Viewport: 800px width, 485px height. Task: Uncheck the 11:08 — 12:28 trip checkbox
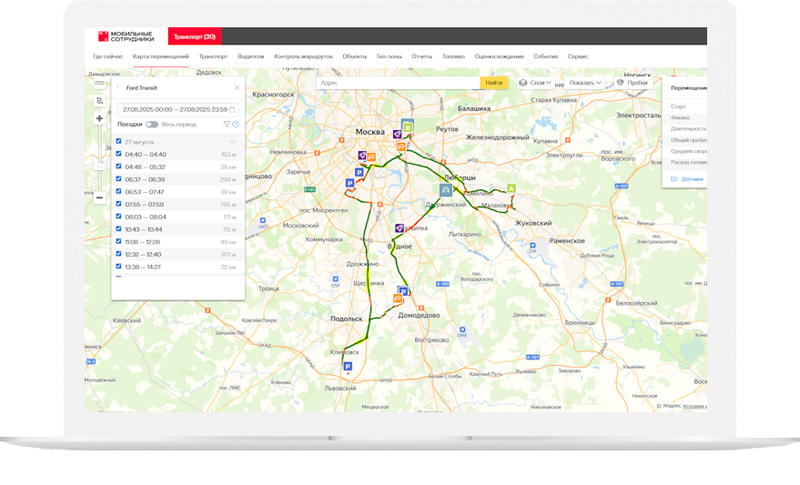point(119,242)
